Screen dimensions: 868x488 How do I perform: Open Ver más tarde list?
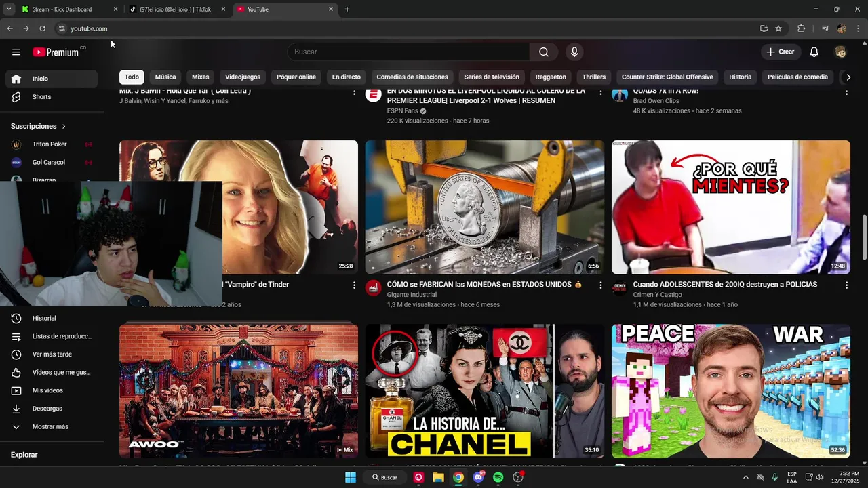pyautogui.click(x=52, y=354)
